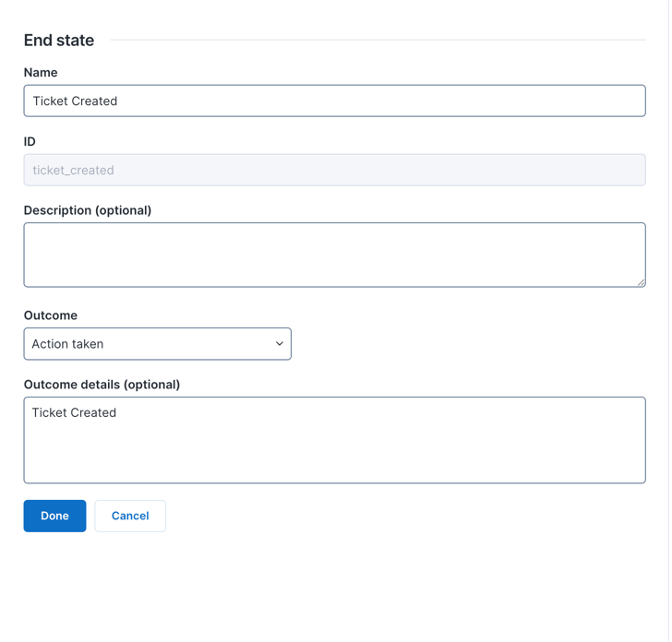Viewport: 672px width, 642px height.
Task: Click the Outcome dropdown chevron arrow
Action: click(x=280, y=344)
